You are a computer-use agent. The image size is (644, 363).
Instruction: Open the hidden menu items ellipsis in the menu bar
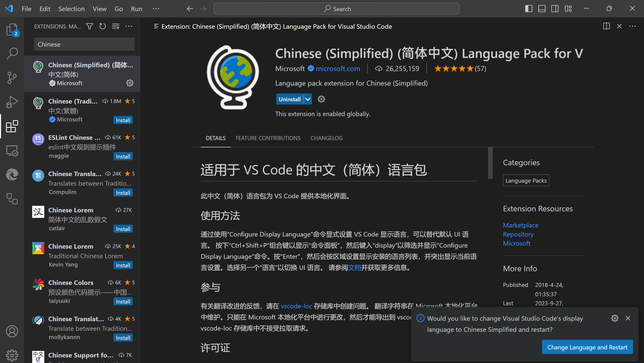[x=156, y=9]
